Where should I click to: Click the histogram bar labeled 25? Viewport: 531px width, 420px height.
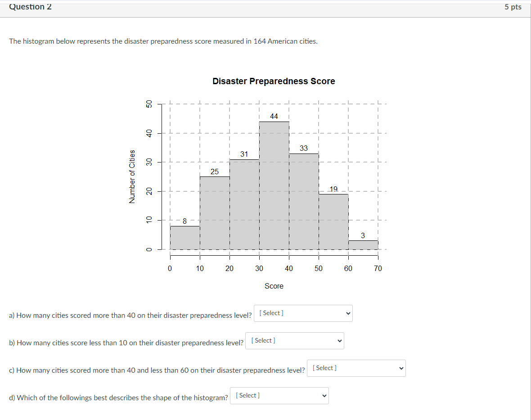tap(214, 212)
